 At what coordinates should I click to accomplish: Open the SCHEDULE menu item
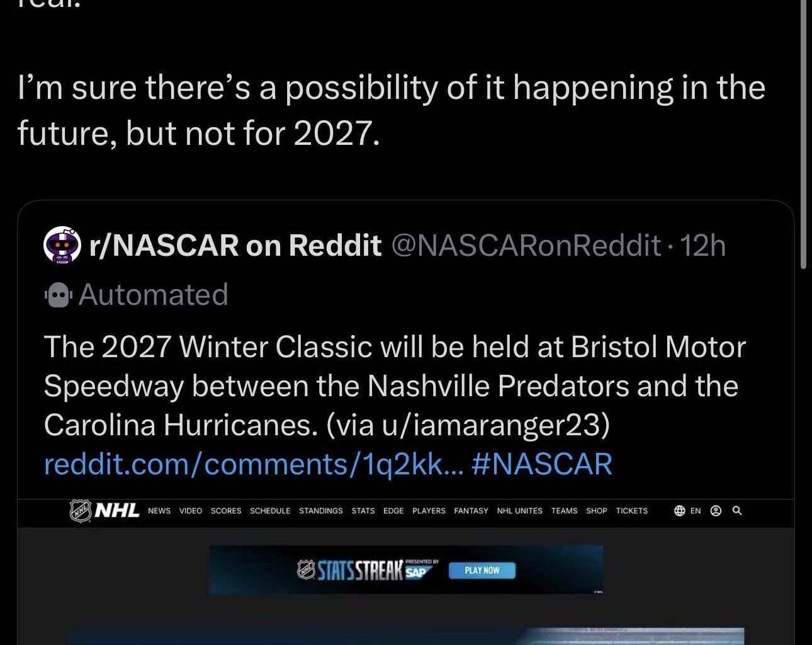pos(270,511)
